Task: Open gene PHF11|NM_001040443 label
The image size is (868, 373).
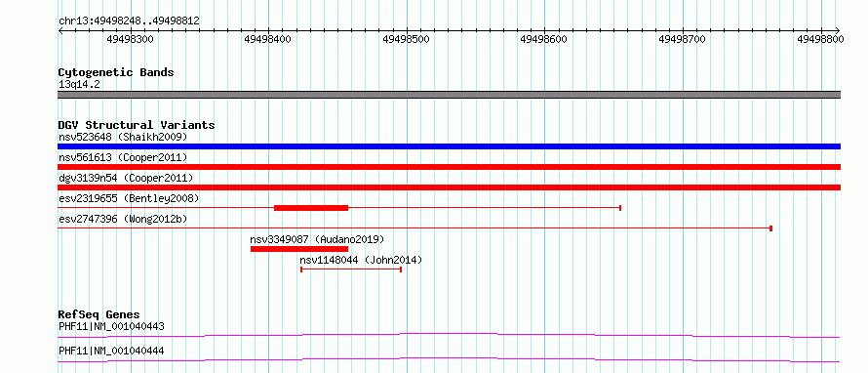Action: (x=111, y=326)
